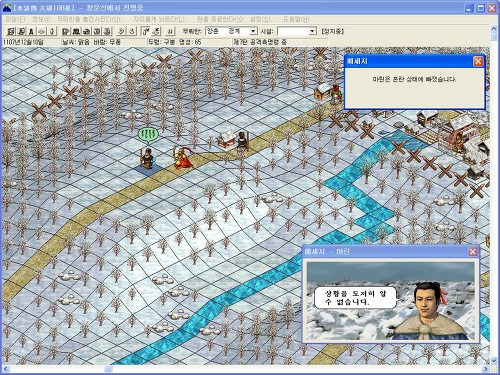The width and height of the screenshot is (500, 375).
Task: Click the fourth icon in the leftmost toolbar group
Action: pos(41,31)
